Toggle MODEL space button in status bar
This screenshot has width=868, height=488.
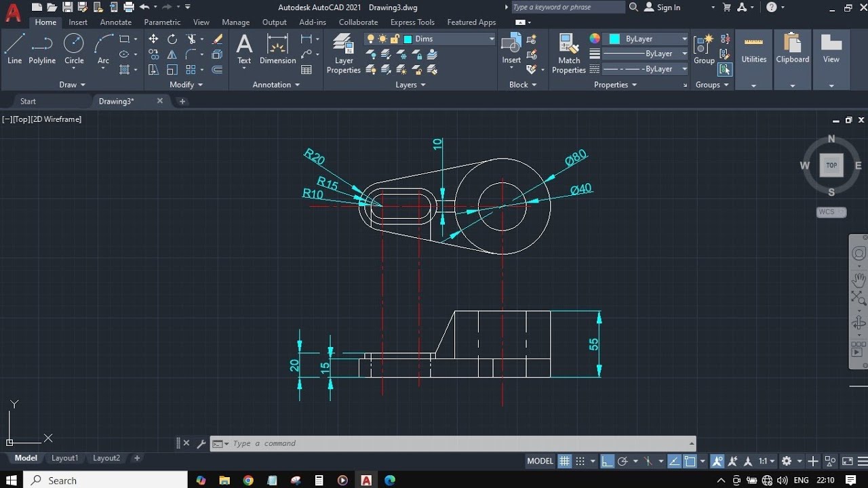pyautogui.click(x=540, y=461)
